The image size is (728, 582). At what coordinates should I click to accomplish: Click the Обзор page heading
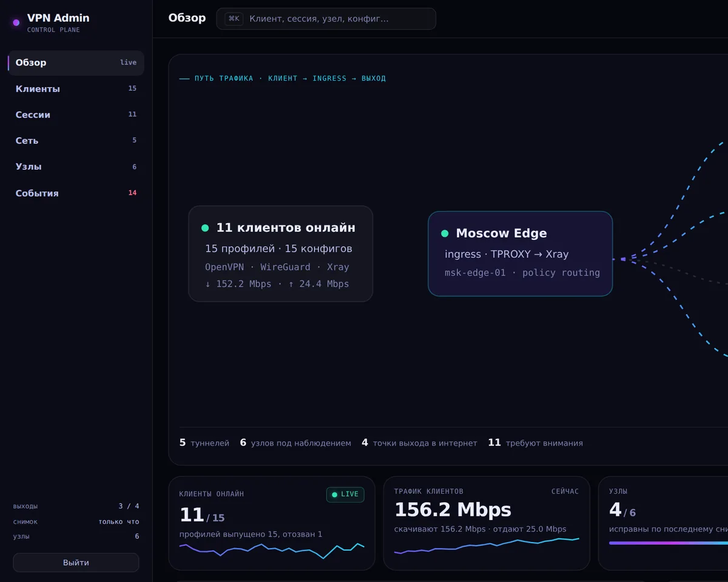pos(187,18)
